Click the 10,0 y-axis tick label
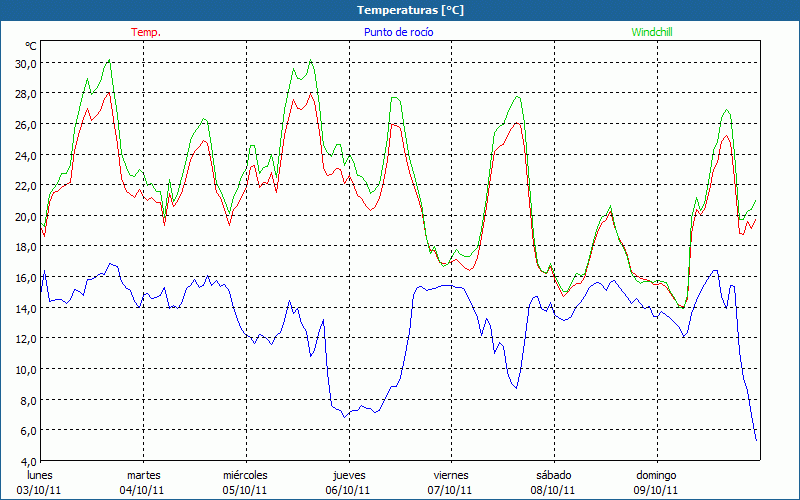This screenshot has width=800, height=500. [x=24, y=369]
